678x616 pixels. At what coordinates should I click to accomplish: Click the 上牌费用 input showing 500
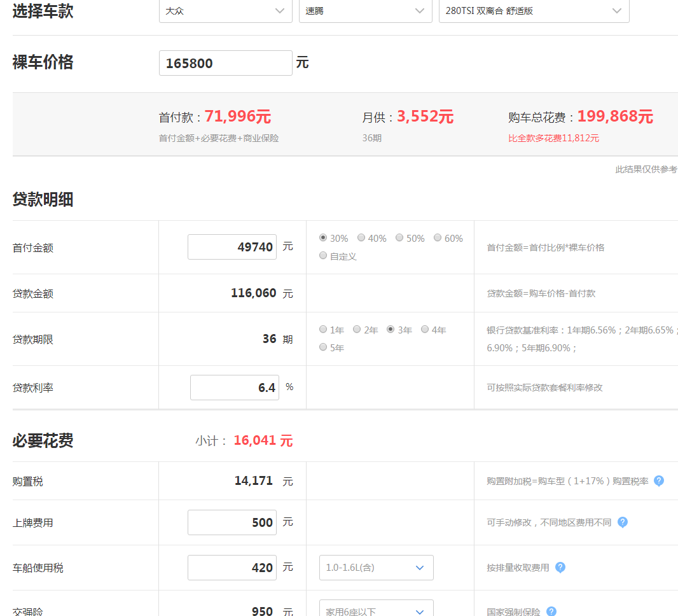click(232, 522)
